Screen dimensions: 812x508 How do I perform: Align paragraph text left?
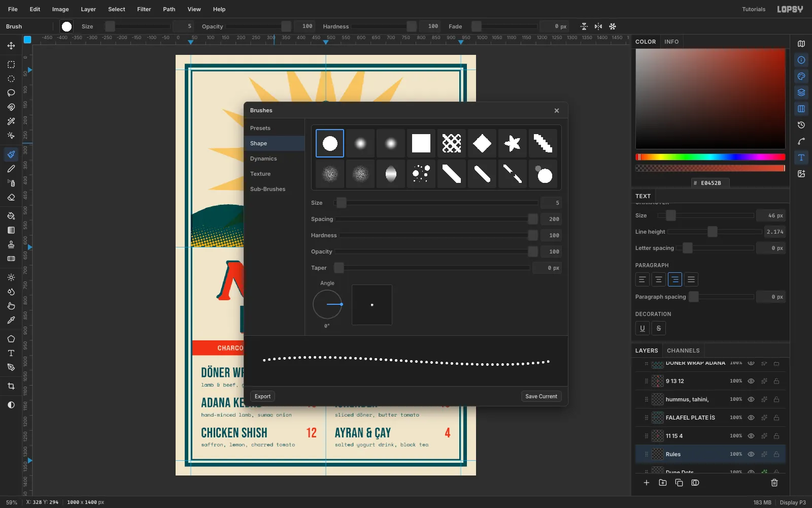click(642, 279)
